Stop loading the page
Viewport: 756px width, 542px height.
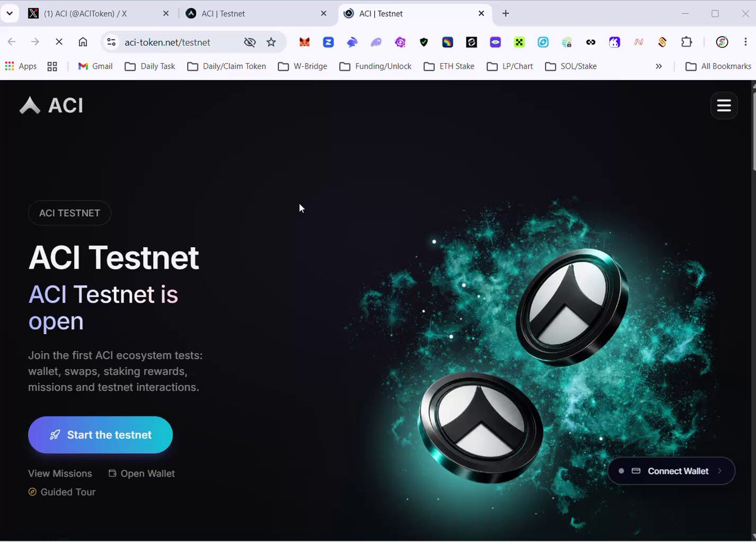(x=59, y=42)
